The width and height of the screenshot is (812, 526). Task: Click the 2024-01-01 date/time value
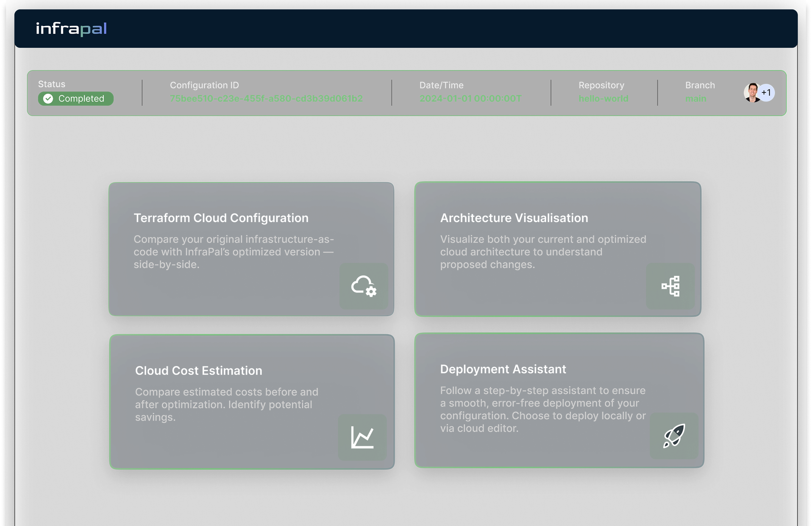point(470,99)
